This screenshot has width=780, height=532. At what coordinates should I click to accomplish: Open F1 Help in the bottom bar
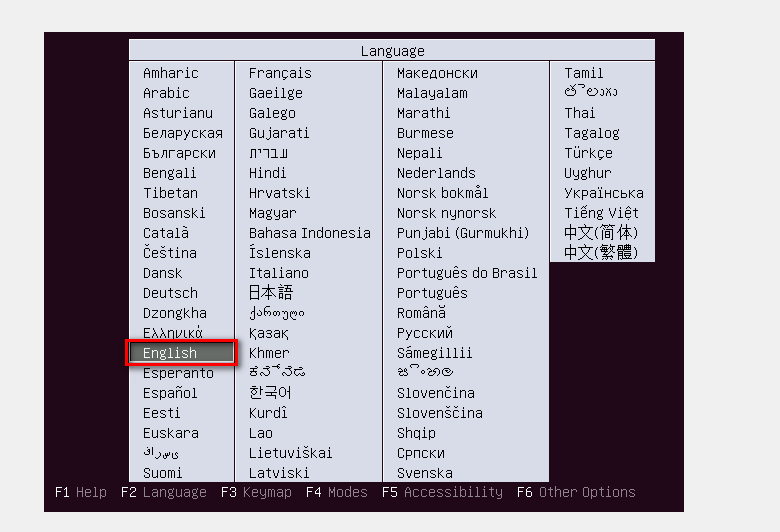[x=81, y=492]
